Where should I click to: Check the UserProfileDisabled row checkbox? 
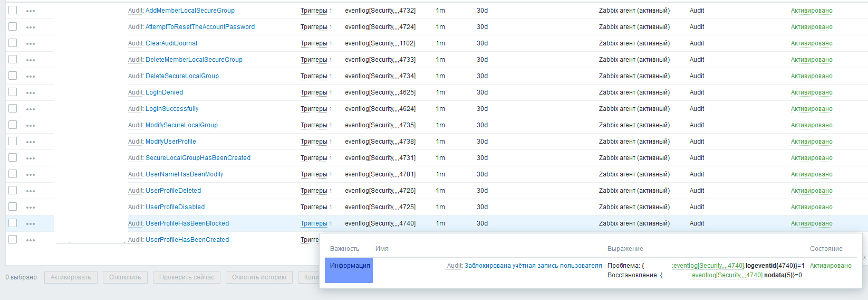[13, 207]
